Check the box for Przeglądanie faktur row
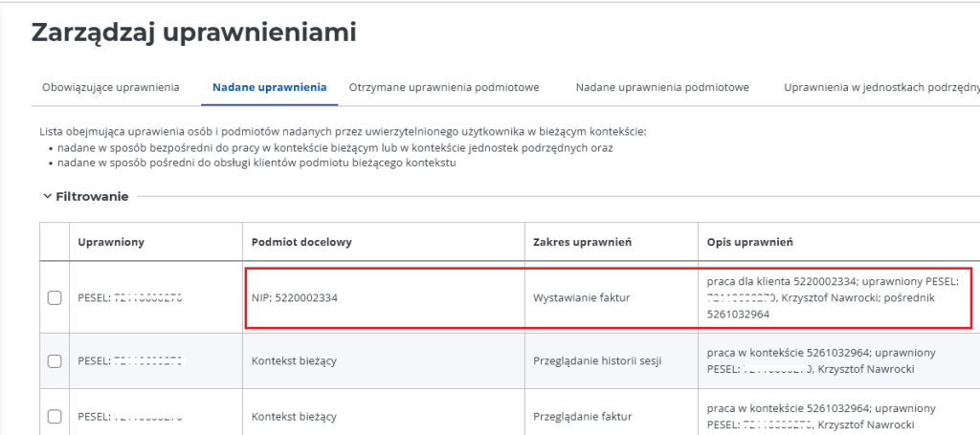This screenshot has width=980, height=435. 55,417
